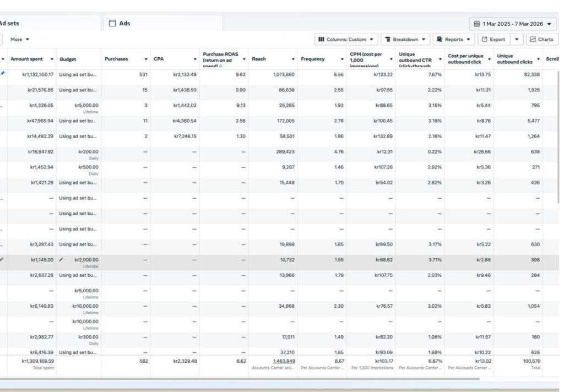Expand the More menu
Screen dimensions: 564x392
tap(20, 40)
